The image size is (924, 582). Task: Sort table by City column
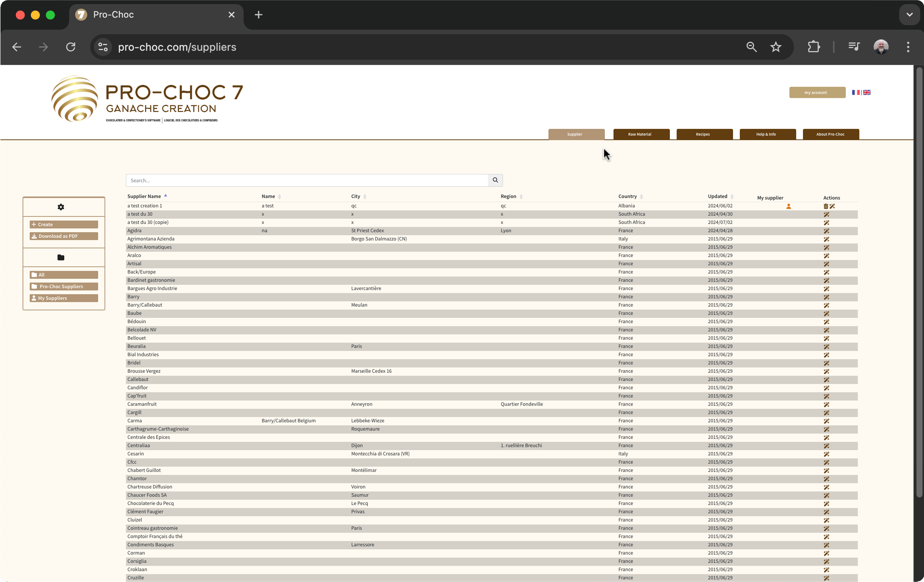356,197
